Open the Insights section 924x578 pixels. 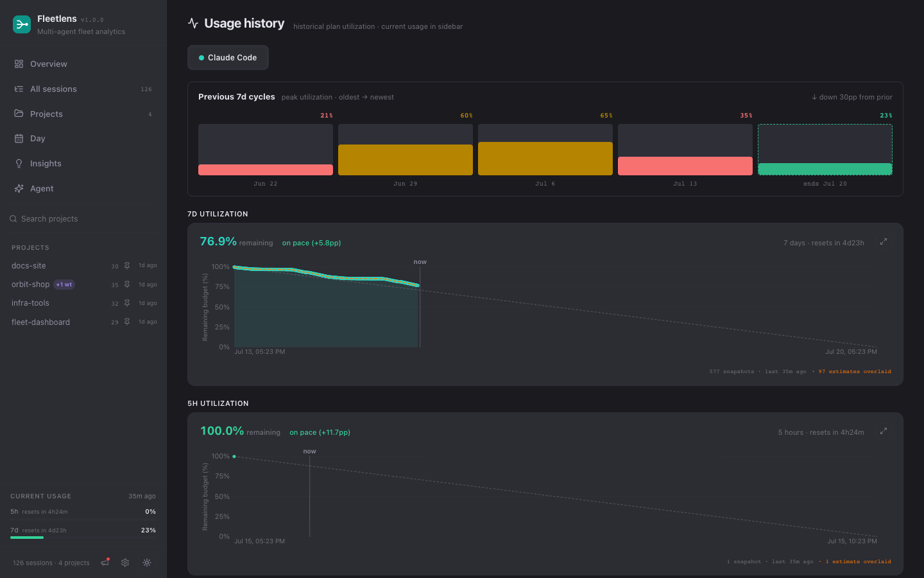83,164
